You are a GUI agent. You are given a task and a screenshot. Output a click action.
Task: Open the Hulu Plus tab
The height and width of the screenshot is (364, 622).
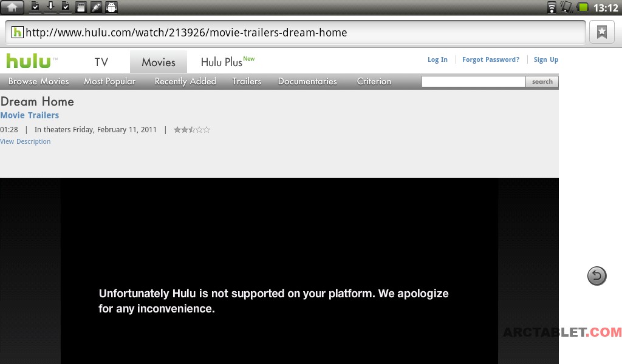[228, 61]
